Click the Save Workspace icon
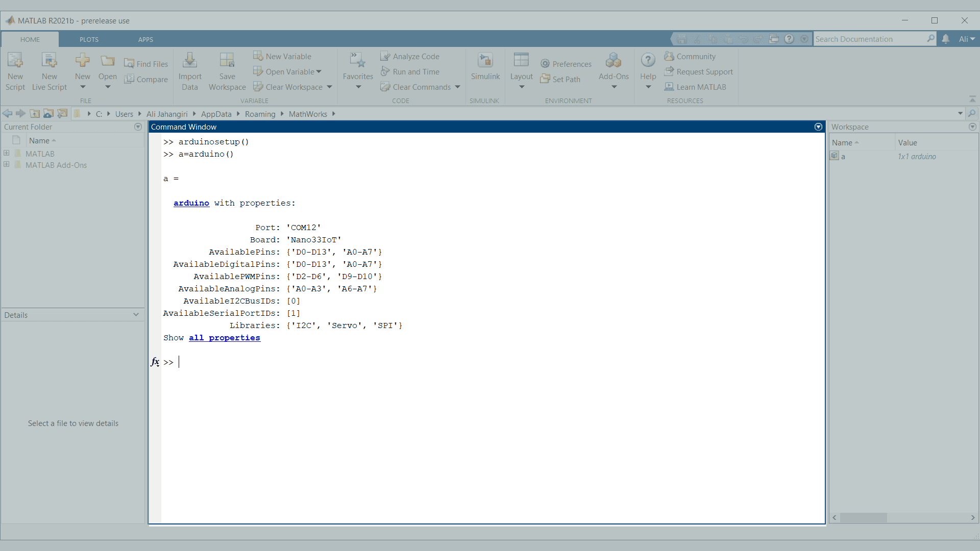 (x=227, y=61)
